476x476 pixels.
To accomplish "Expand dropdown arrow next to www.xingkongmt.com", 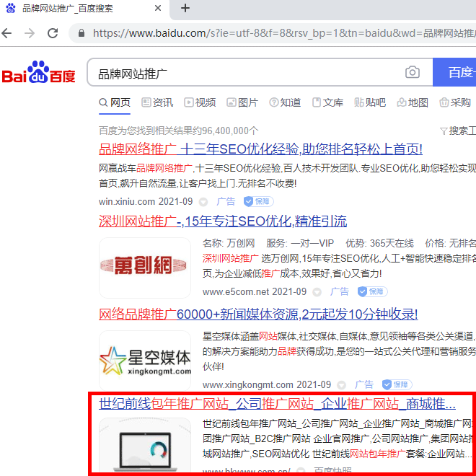I will point(342,385).
